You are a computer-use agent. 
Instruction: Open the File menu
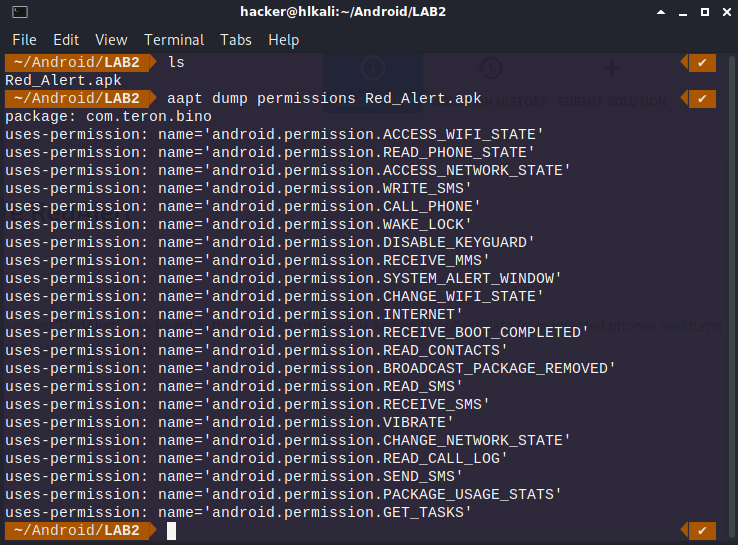pos(24,40)
